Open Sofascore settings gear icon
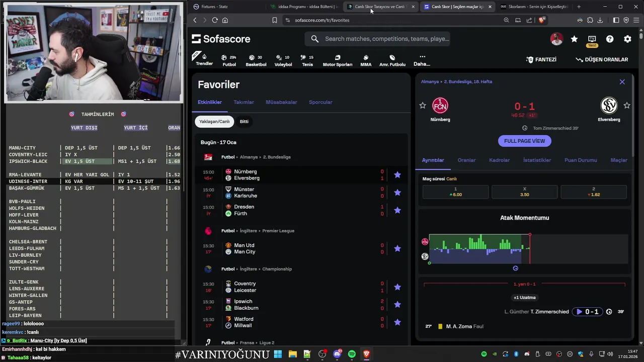The height and width of the screenshot is (362, 644). (627, 39)
